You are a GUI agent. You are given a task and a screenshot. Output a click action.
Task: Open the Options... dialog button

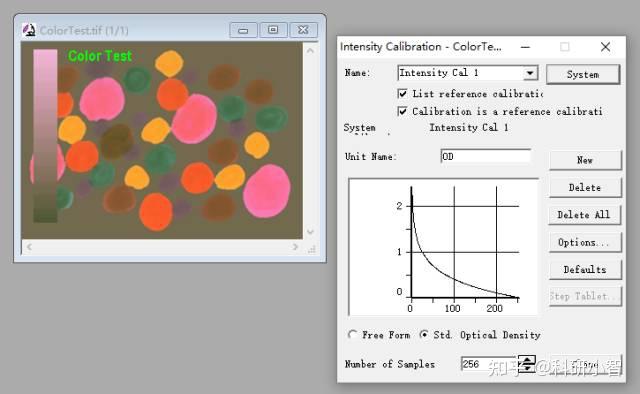[x=585, y=242]
